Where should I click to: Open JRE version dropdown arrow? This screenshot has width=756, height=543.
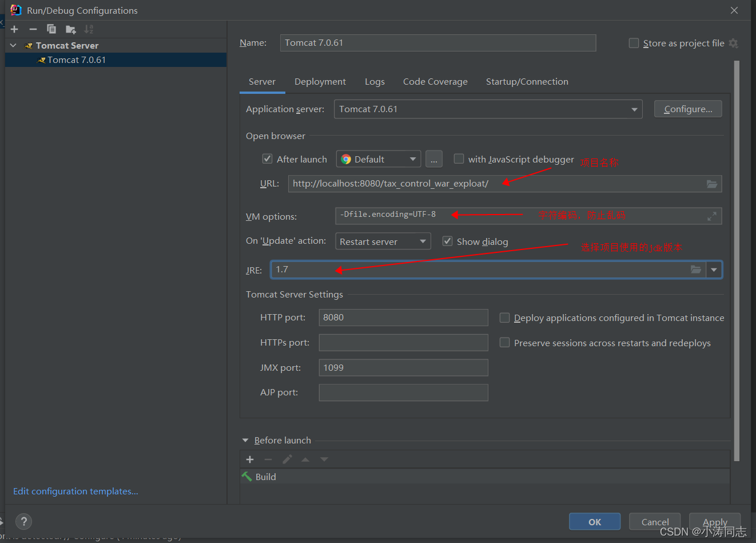click(x=714, y=269)
